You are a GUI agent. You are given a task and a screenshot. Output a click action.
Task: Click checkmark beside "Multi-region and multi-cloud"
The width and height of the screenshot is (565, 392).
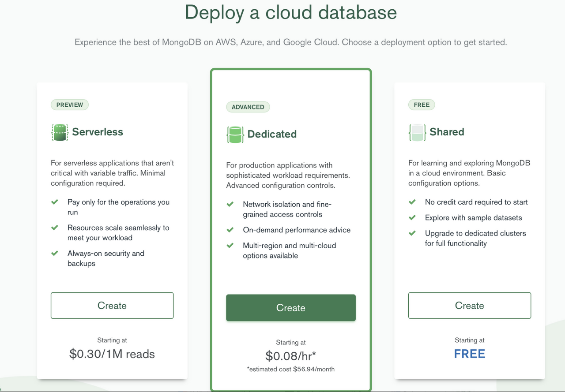click(230, 245)
